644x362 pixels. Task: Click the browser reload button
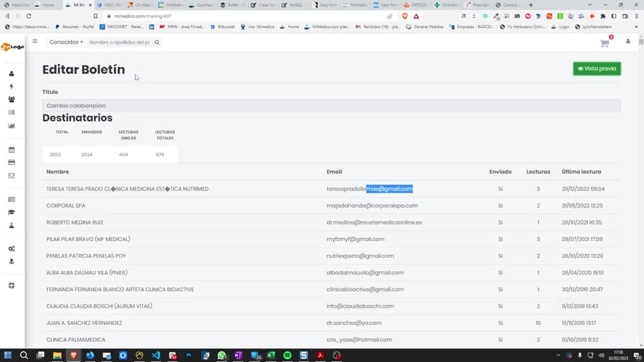(x=29, y=16)
